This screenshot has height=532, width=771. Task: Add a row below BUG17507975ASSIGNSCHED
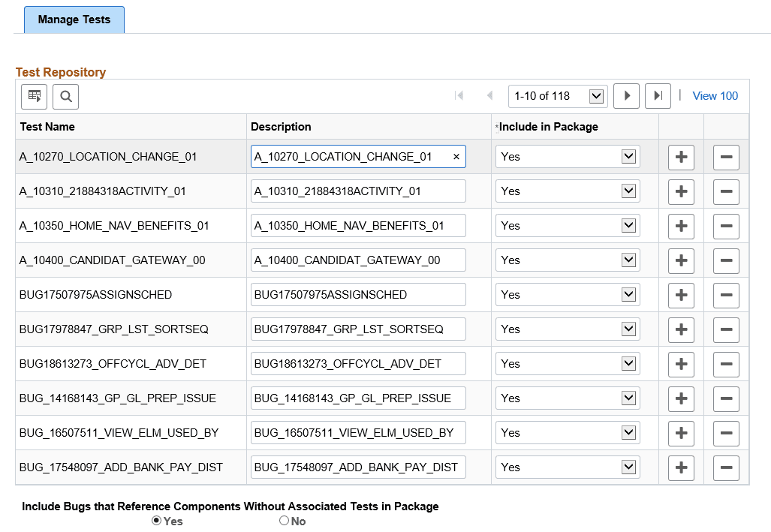tap(680, 295)
